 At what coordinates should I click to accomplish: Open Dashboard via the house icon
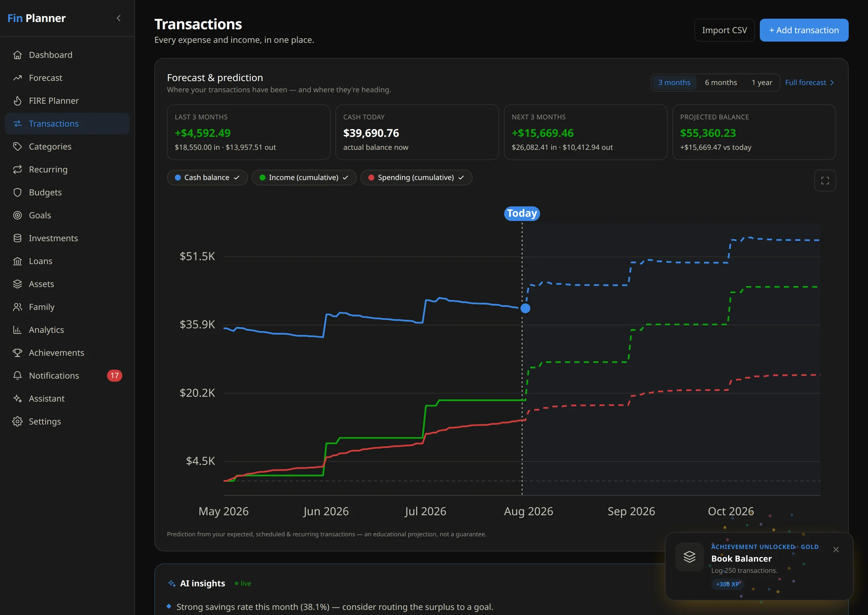[x=17, y=55]
